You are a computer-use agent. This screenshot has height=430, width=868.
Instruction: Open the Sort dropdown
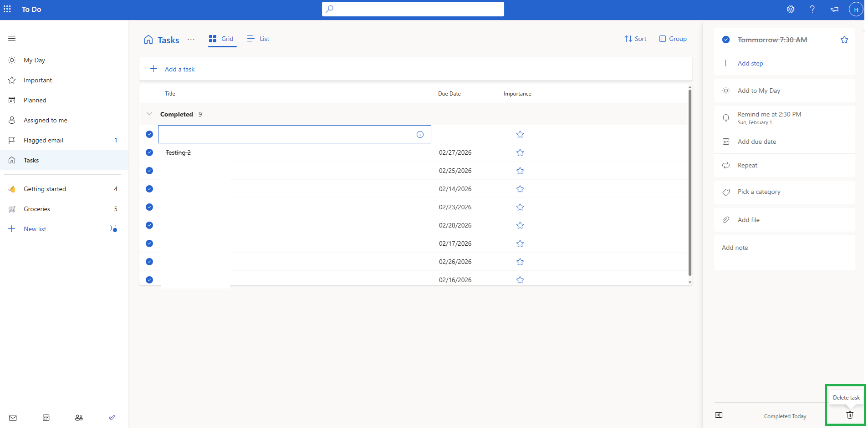pos(635,39)
